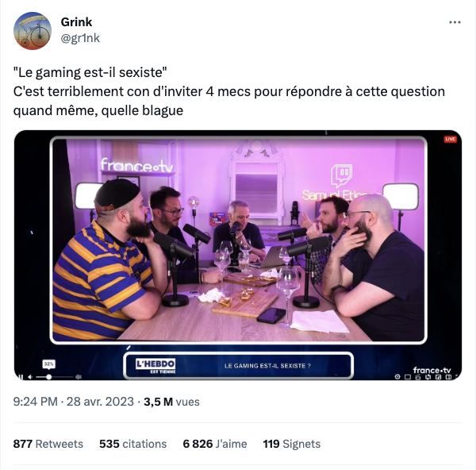Click the loud speaker icon after volume bar
476x470 pixels.
point(79,377)
